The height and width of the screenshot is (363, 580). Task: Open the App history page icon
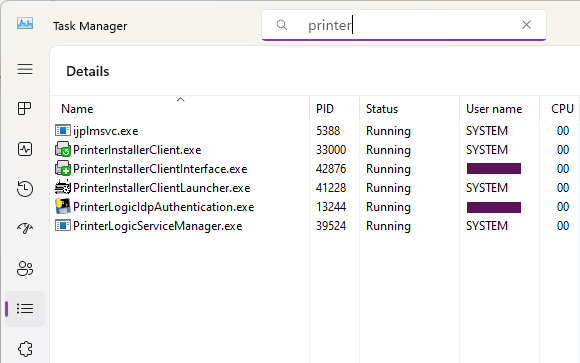pyautogui.click(x=25, y=188)
